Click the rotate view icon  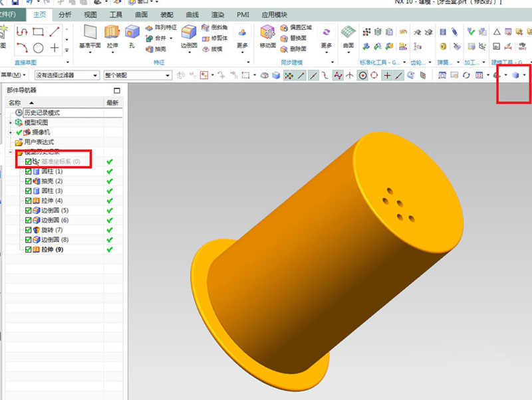466,75
